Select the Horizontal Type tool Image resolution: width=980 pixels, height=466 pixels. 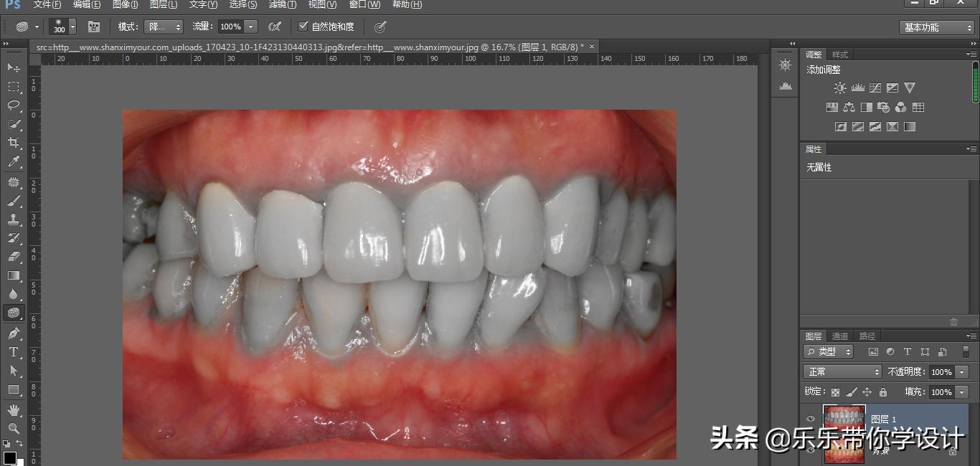coord(14,352)
